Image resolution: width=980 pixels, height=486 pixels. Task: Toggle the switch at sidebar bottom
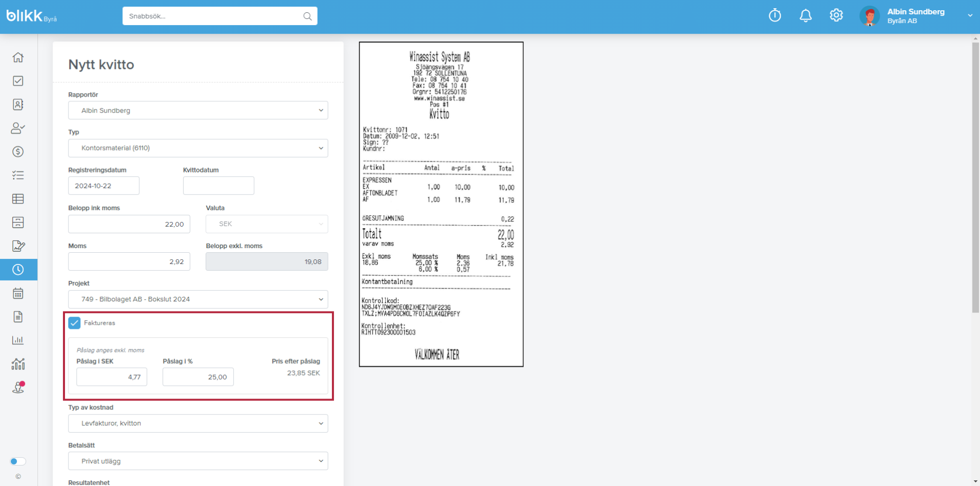click(18, 461)
